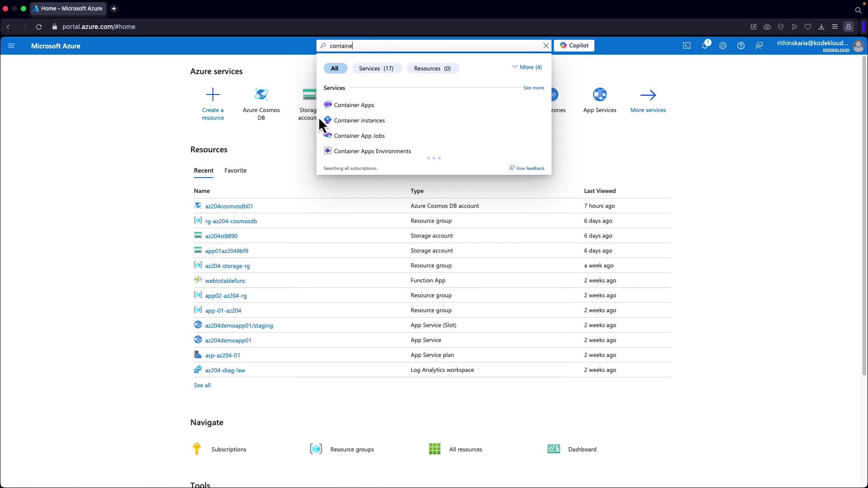868x488 pixels.
Task: Filter results by Services (17)
Action: [x=376, y=68]
